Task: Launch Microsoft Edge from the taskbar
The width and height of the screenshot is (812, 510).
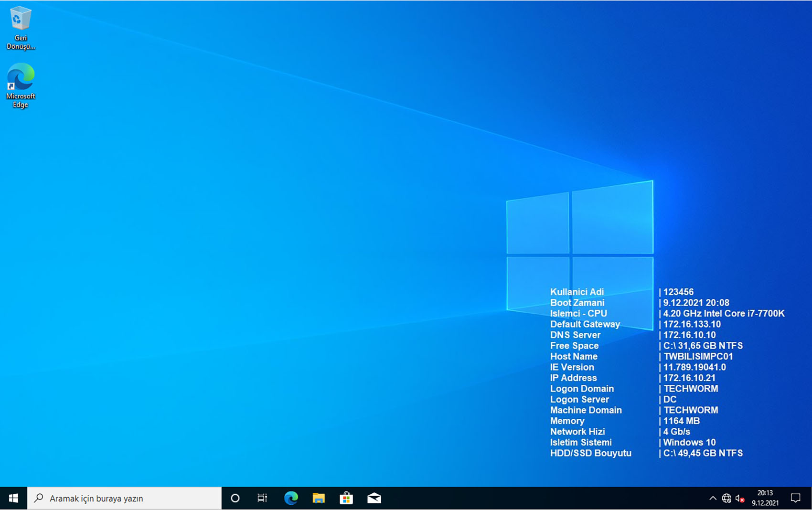Action: [x=291, y=498]
